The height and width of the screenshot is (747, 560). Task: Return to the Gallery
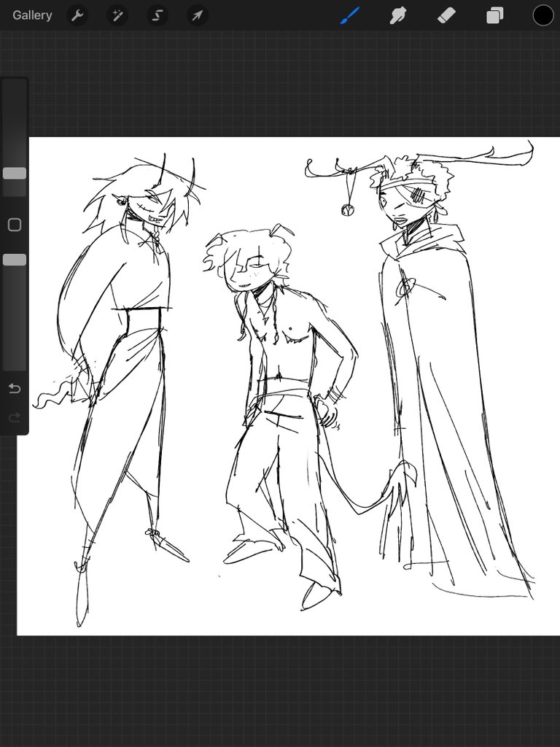click(x=32, y=15)
